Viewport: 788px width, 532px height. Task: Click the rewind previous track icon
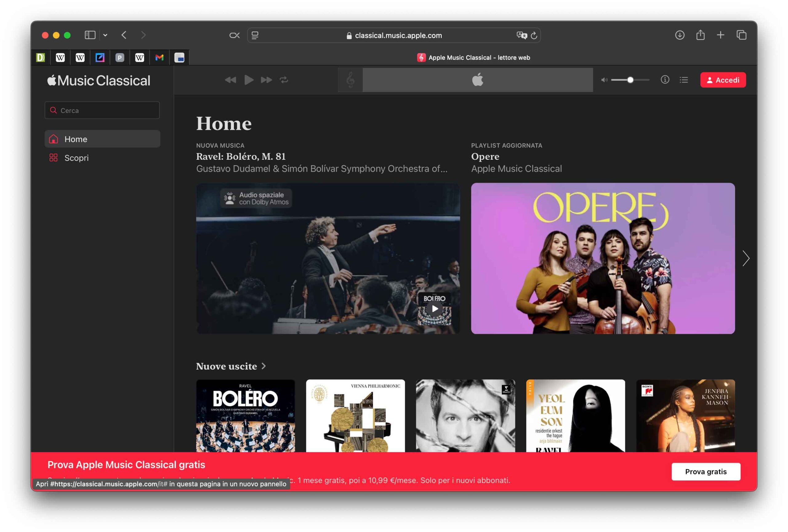click(x=230, y=80)
